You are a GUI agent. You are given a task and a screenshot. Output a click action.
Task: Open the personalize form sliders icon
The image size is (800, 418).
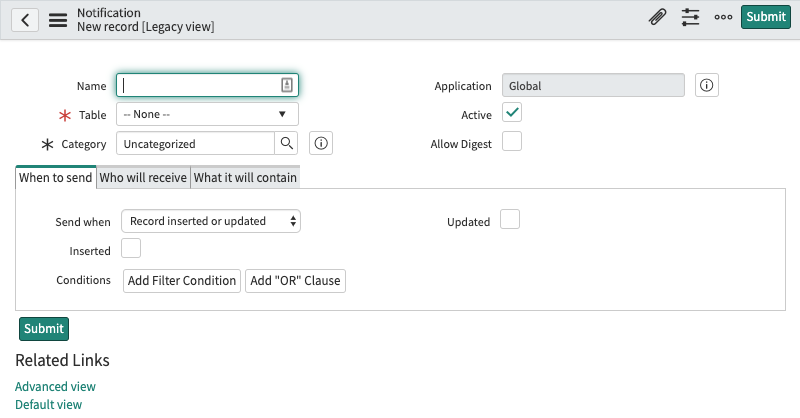pyautogui.click(x=690, y=17)
